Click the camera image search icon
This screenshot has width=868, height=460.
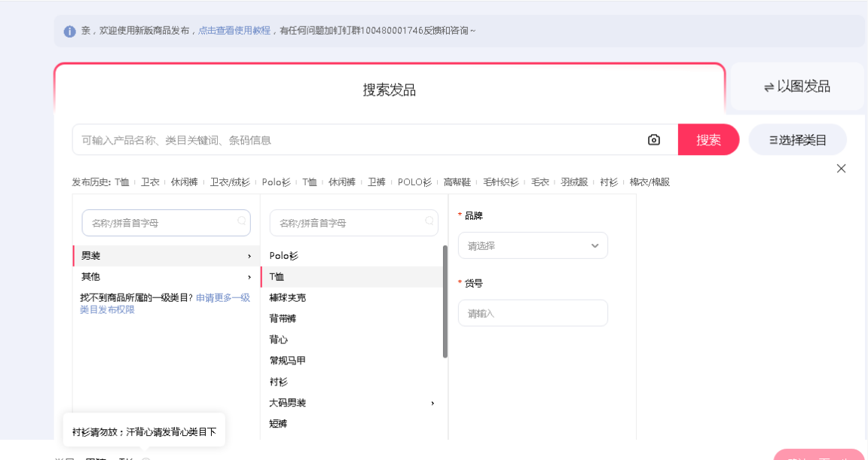653,140
